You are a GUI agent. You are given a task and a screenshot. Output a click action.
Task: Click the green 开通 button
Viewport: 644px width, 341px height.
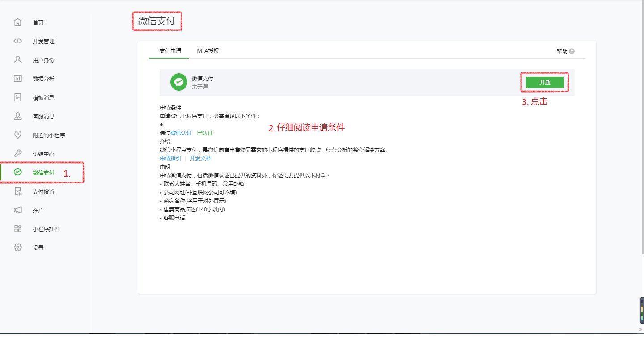[544, 82]
